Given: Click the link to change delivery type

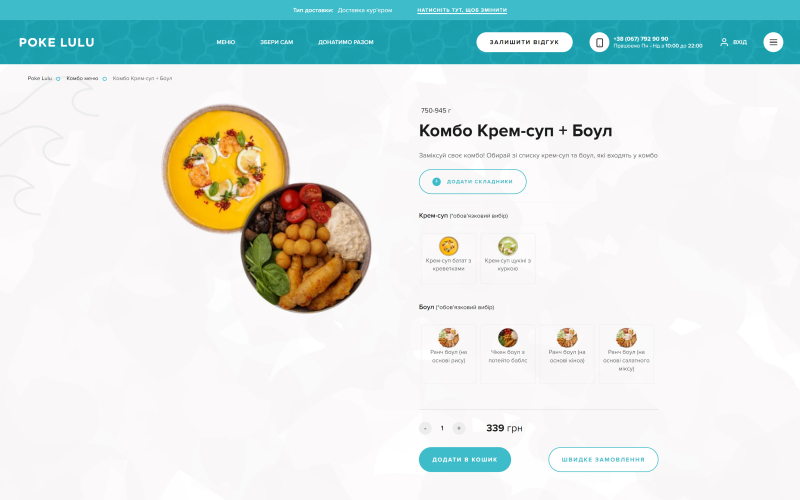Looking at the screenshot, I should [x=462, y=10].
